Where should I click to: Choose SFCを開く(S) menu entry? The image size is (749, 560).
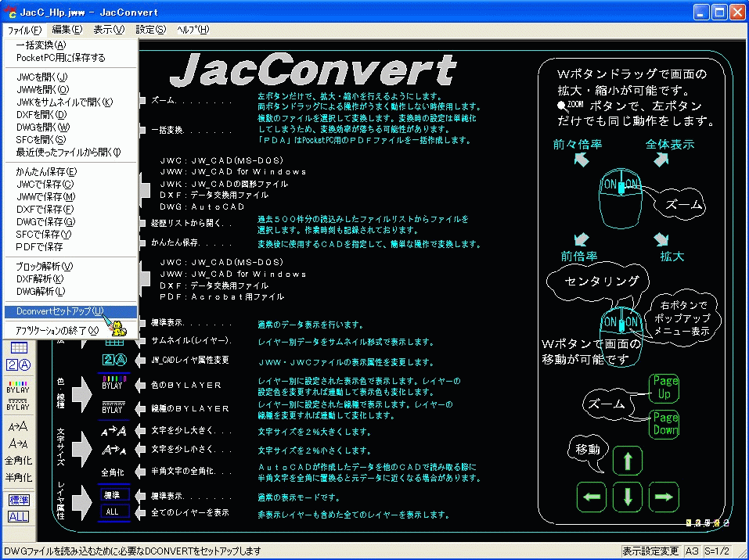[x=70, y=139]
